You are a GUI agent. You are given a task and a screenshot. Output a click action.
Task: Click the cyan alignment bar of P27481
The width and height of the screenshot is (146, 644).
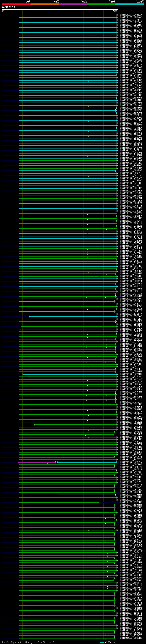pyautogui.click(x=70, y=374)
